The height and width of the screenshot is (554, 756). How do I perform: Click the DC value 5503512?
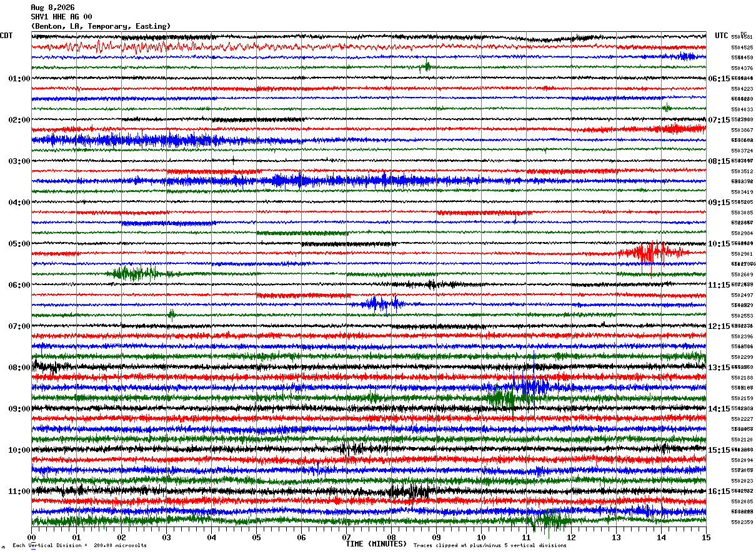point(742,171)
